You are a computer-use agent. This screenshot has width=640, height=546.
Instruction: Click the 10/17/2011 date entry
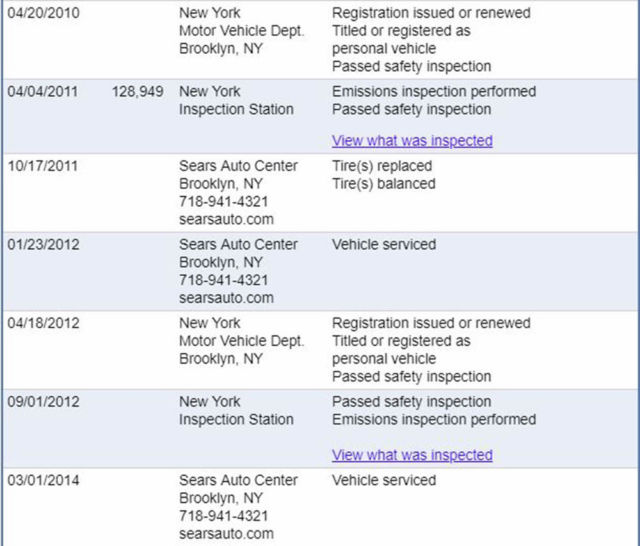click(43, 166)
